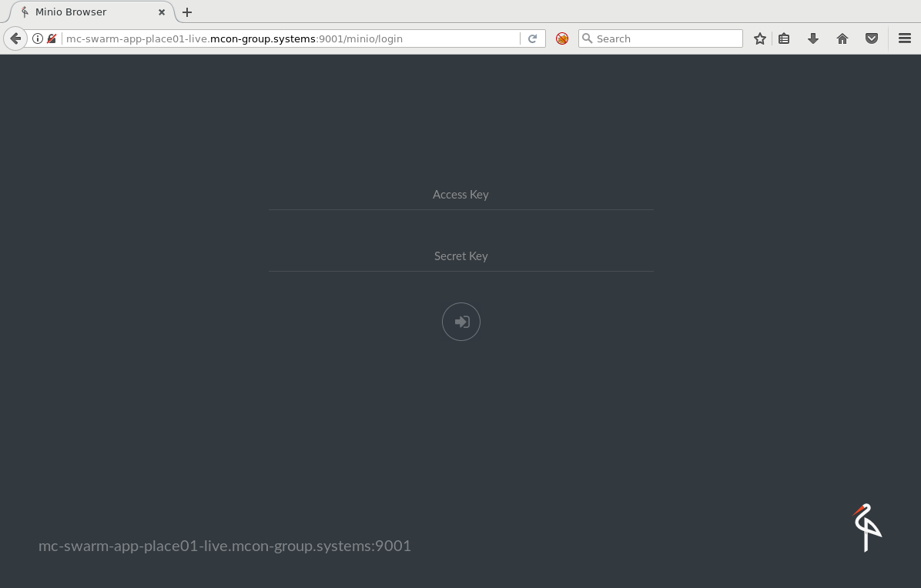Select the Minio Browser tab
Viewport: 921px width, 588px height.
tap(91, 12)
